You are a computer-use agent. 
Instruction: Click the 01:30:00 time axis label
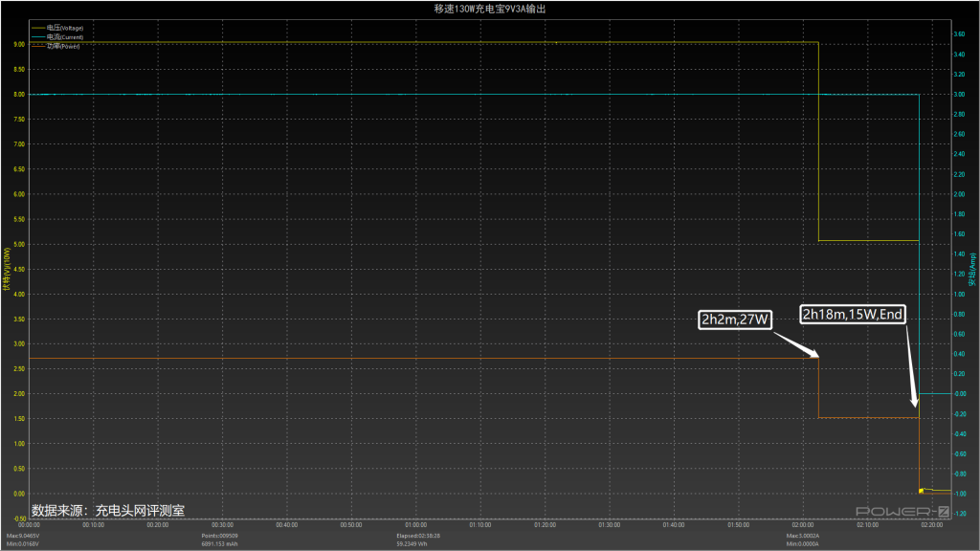click(x=610, y=525)
